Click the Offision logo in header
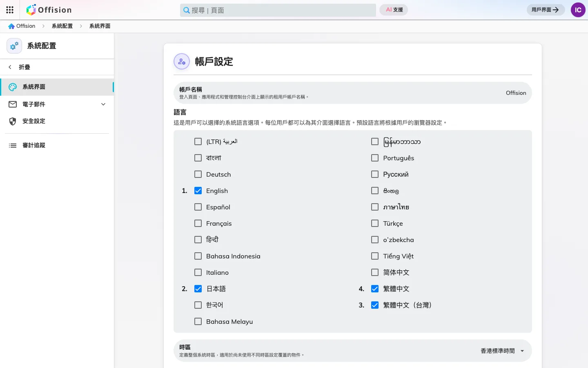Image resolution: width=588 pixels, height=368 pixels. (x=49, y=10)
